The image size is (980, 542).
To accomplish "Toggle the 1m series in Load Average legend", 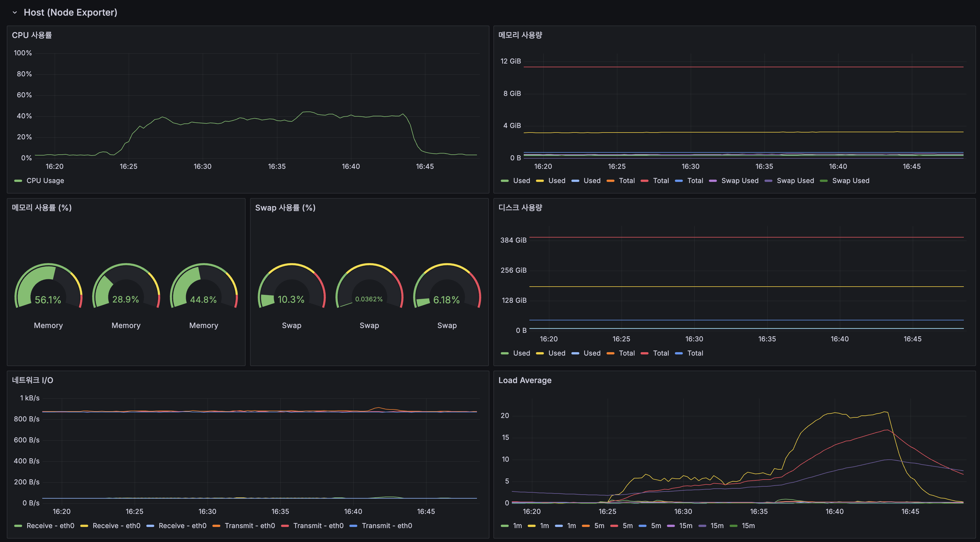I will click(517, 526).
